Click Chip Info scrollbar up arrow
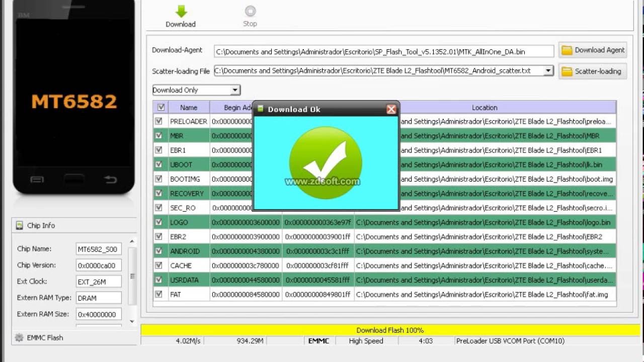This screenshot has height=362, width=644. 132,242
